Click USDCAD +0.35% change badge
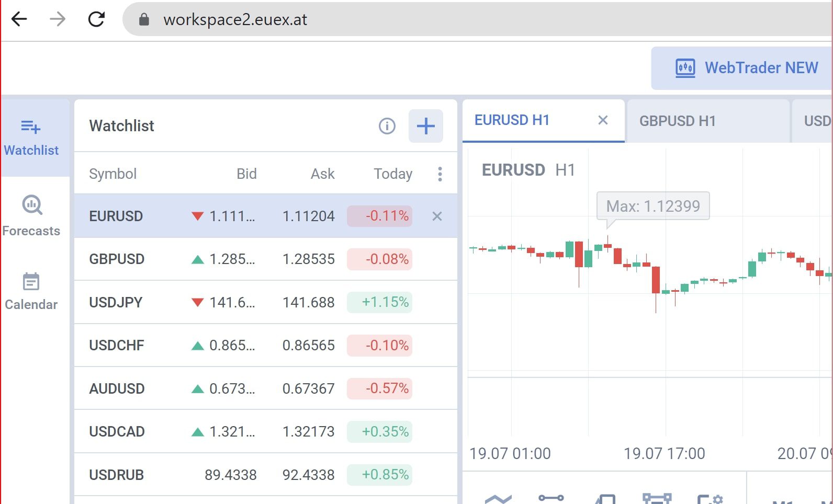Viewport: 833px width, 504px height. tap(380, 432)
